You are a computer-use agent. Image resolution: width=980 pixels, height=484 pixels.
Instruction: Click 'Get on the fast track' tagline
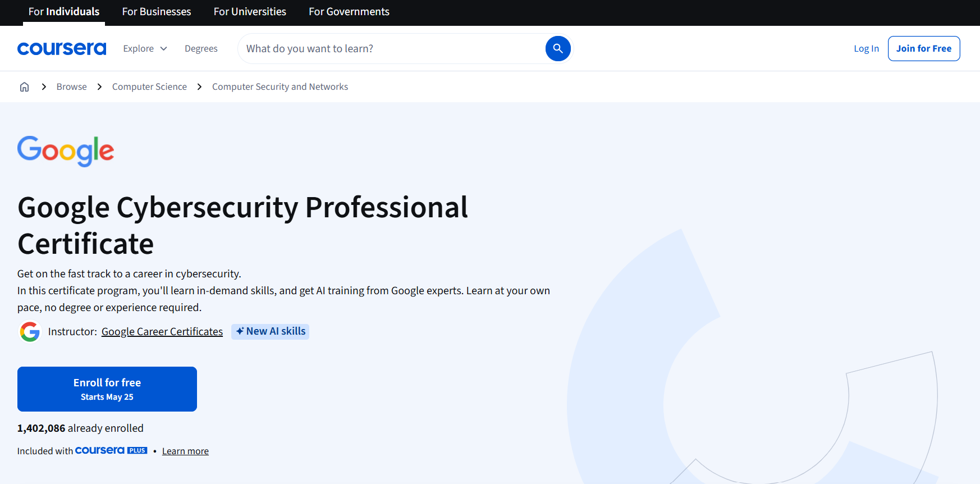[x=129, y=273]
